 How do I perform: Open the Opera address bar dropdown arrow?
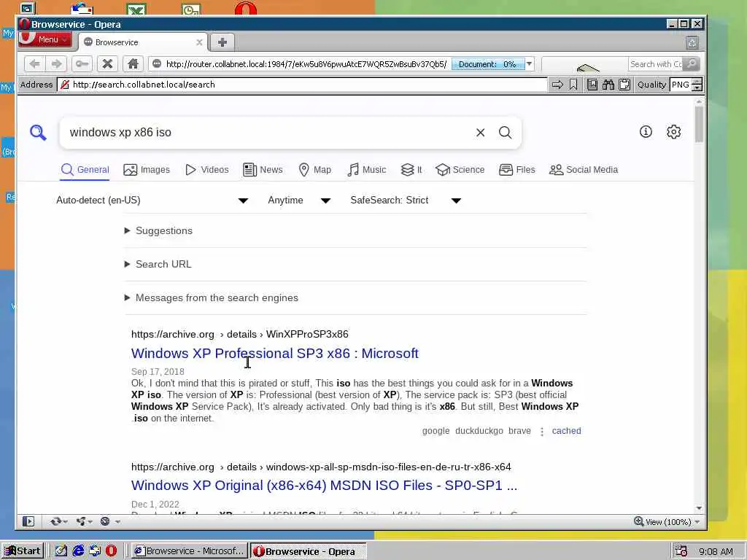tap(530, 64)
